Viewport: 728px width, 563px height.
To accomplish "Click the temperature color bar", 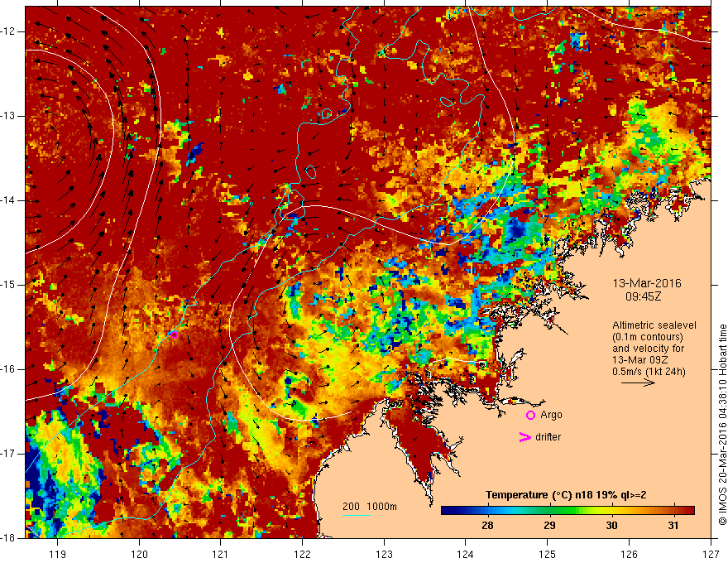I will point(568,511).
